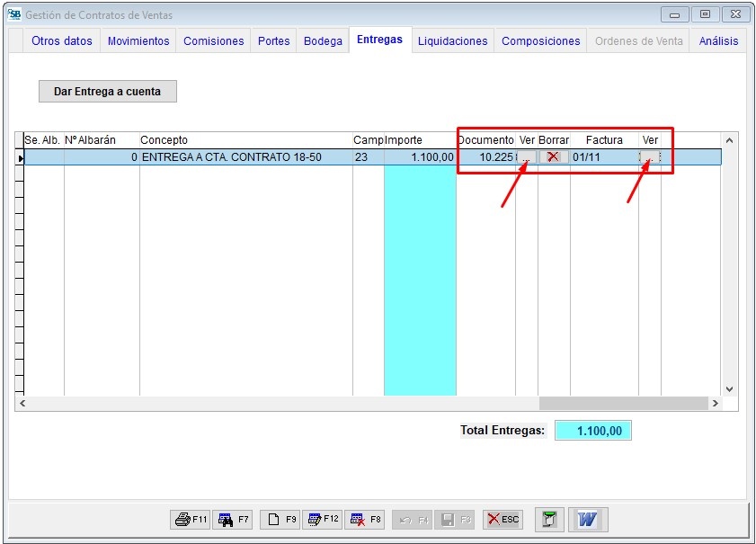Click the Total Entregas amount field
This screenshot has height=544, width=756.
(593, 431)
